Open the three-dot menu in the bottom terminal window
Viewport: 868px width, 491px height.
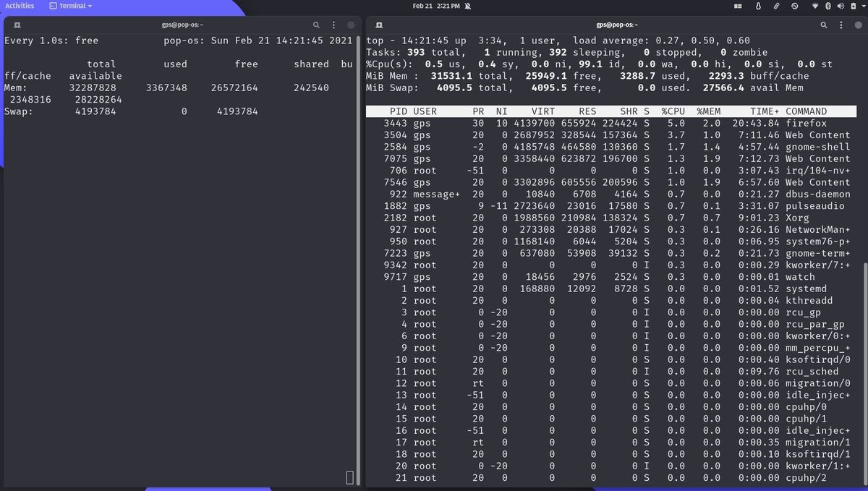[x=841, y=24]
